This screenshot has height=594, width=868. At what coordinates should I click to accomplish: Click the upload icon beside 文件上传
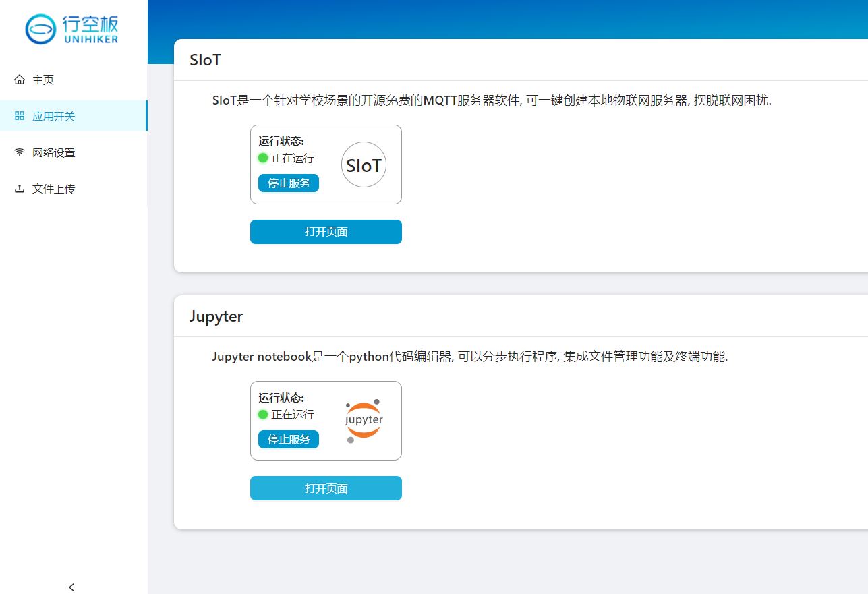tap(20, 189)
